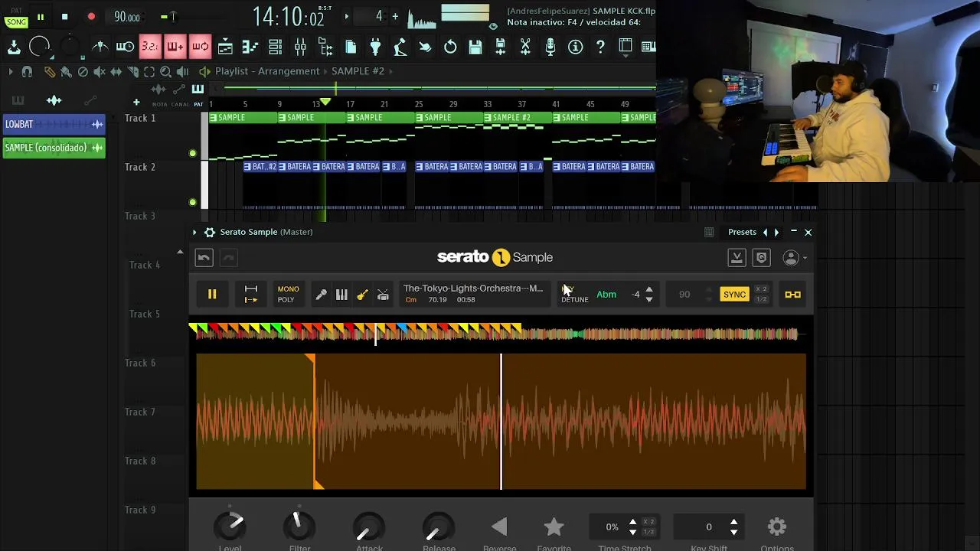980x551 pixels.
Task: Open the help question mark icon
Action: coord(600,47)
